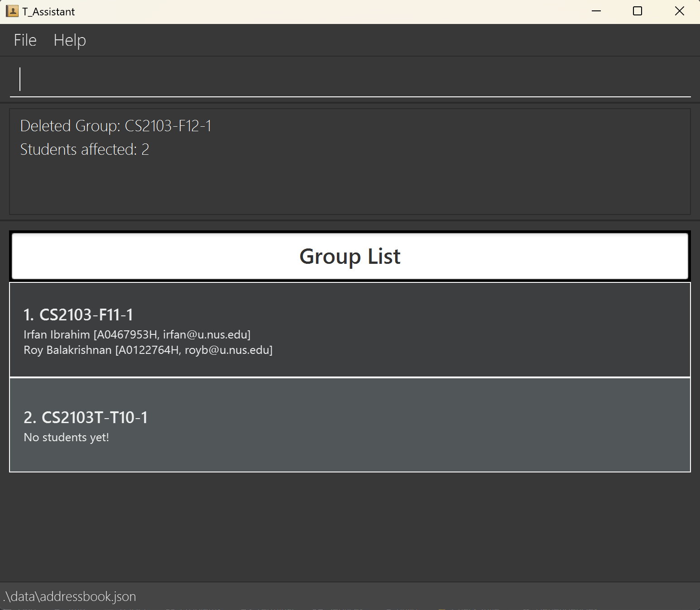Close the T_Assistant window
The width and height of the screenshot is (700, 610).
679,11
